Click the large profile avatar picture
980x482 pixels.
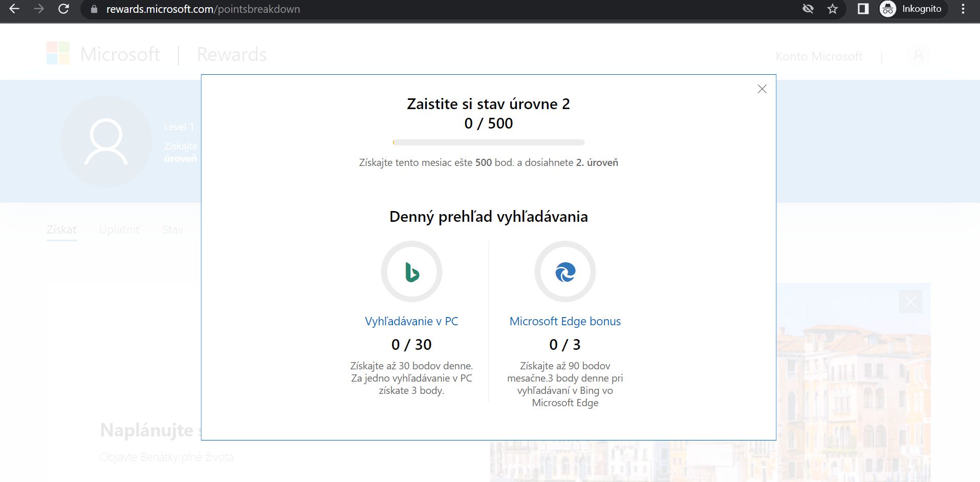106,141
